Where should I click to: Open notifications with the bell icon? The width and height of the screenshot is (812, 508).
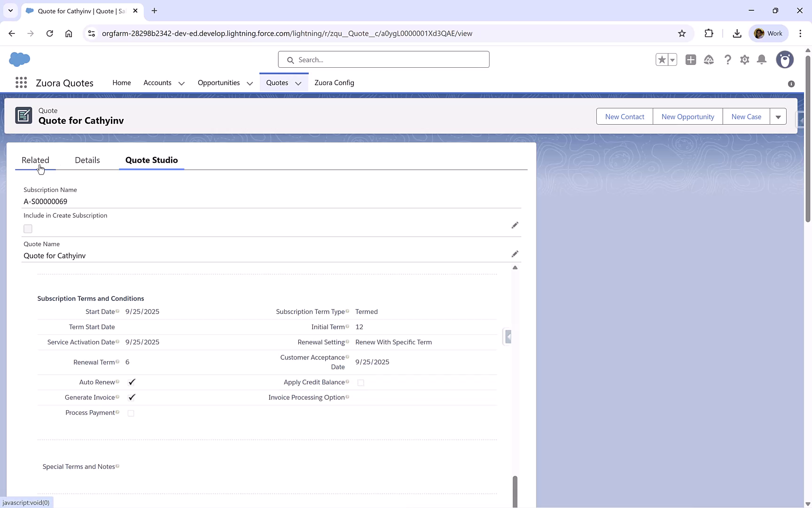[x=762, y=60]
